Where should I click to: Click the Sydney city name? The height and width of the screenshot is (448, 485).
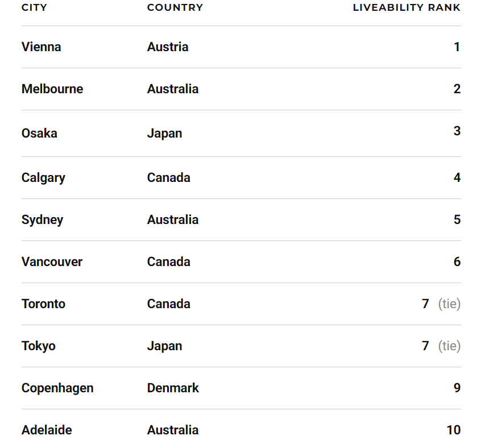42,219
